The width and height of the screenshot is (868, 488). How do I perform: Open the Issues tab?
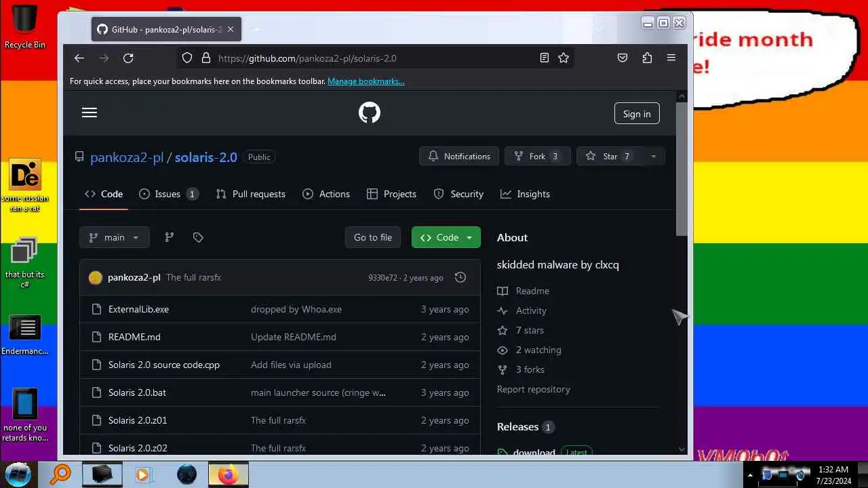click(x=168, y=194)
